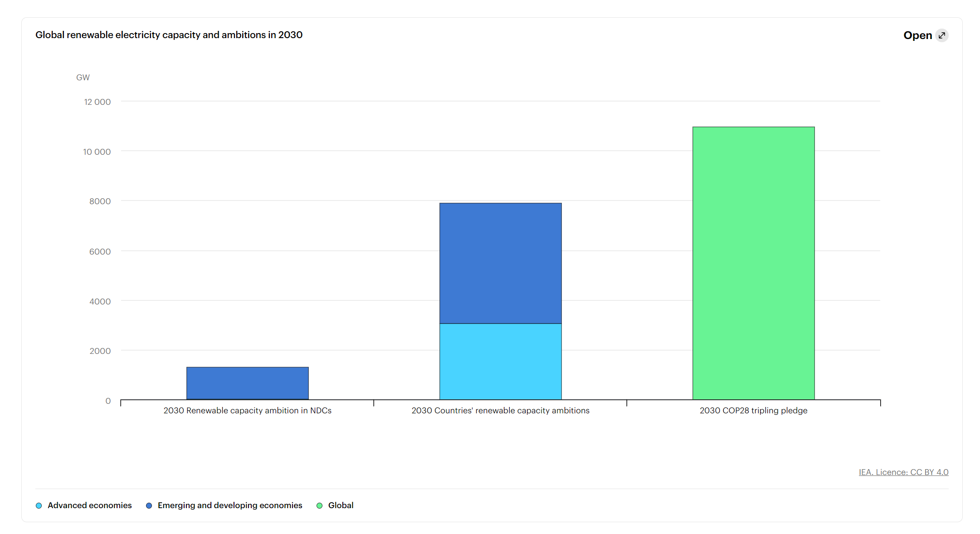Screen dimensions: 980x534
Task: Open the IEA Licence CC BY 4.0 link
Action: click(x=903, y=472)
